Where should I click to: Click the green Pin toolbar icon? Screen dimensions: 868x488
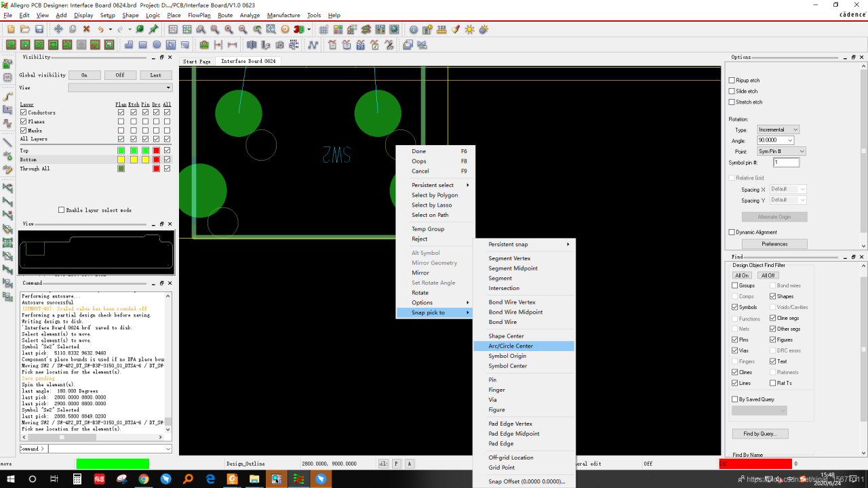154,29
